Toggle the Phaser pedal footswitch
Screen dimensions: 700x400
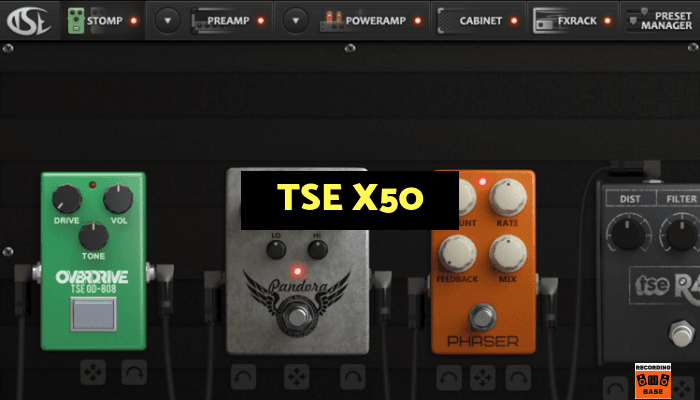(483, 317)
